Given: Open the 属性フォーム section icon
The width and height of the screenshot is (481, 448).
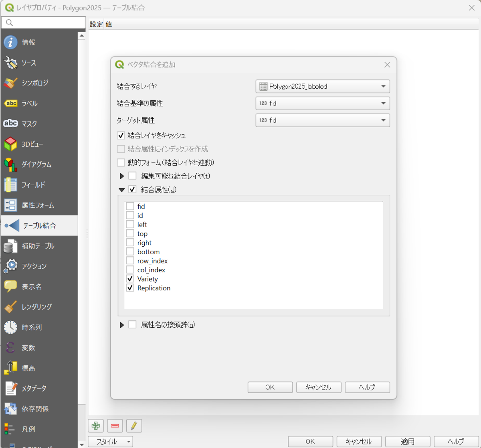Looking at the screenshot, I should coord(10,205).
